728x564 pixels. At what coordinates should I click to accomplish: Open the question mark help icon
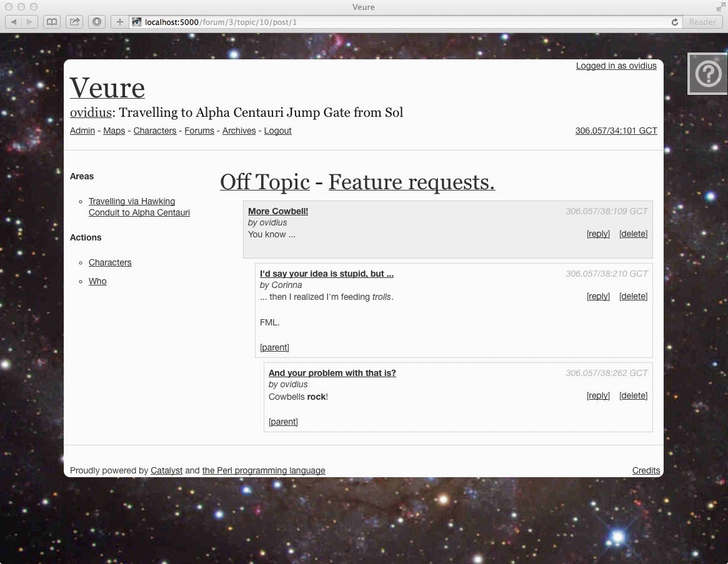707,74
